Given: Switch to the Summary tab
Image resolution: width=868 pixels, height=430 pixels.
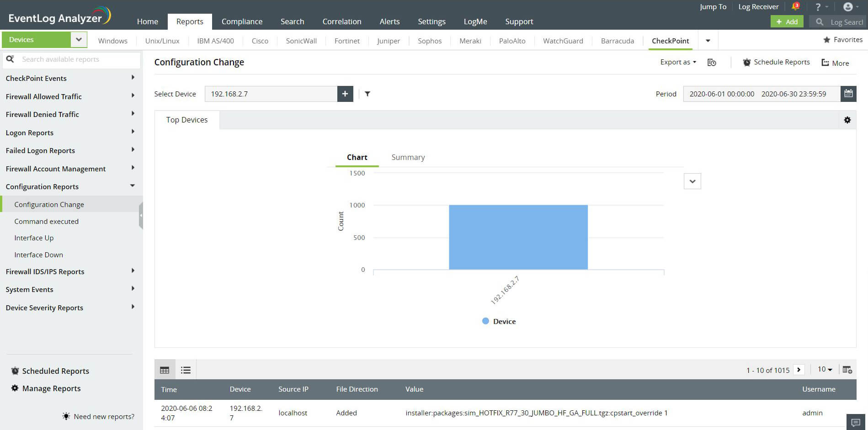Looking at the screenshot, I should click(x=408, y=157).
